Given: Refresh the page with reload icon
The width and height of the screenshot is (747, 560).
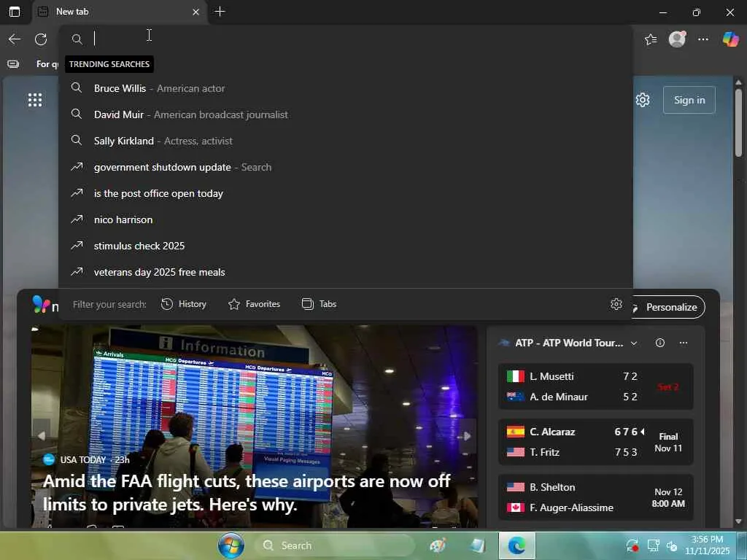Looking at the screenshot, I should pos(41,39).
